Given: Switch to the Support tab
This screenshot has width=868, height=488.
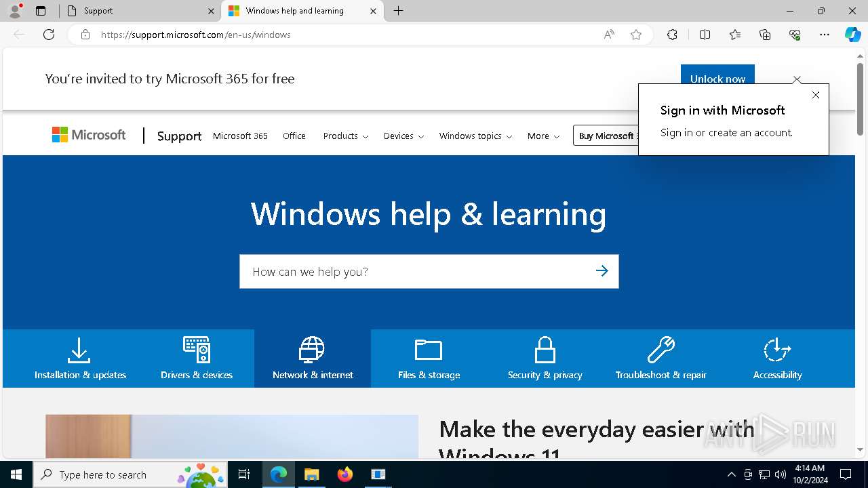Looking at the screenshot, I should click(140, 11).
